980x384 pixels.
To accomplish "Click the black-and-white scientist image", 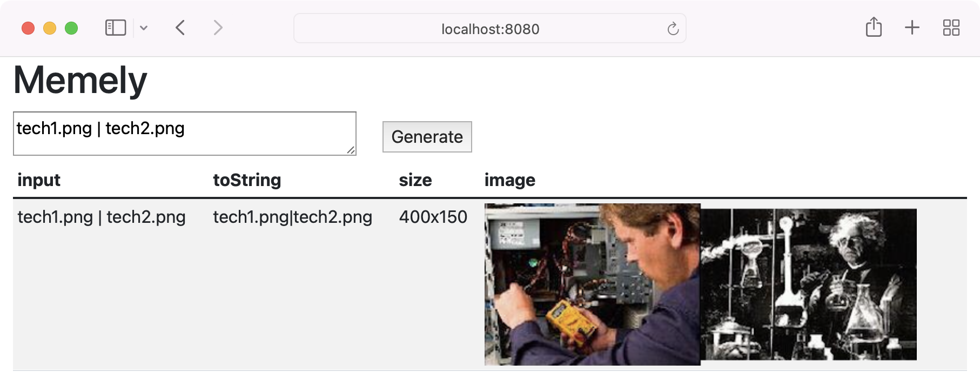I will 808,284.
